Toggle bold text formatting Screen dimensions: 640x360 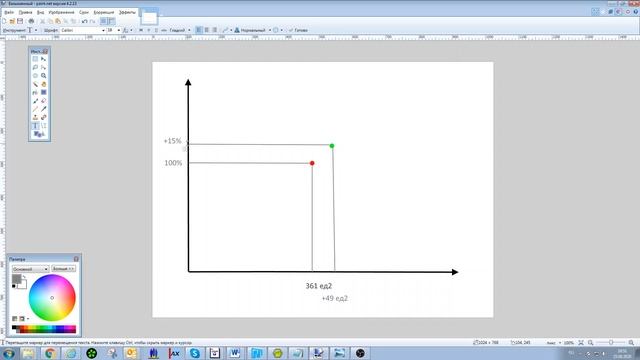141,30
